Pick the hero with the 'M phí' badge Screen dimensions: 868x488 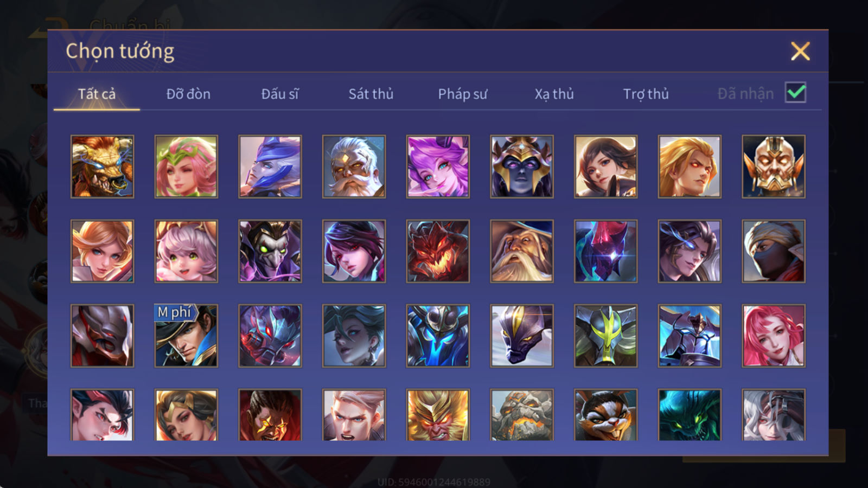pyautogui.click(x=186, y=336)
